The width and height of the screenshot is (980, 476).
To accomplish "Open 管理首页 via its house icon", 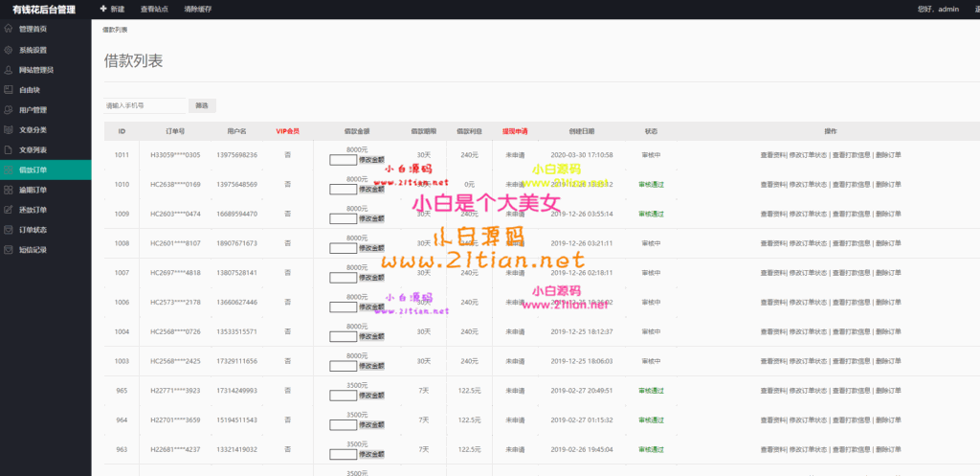I will coord(8,29).
